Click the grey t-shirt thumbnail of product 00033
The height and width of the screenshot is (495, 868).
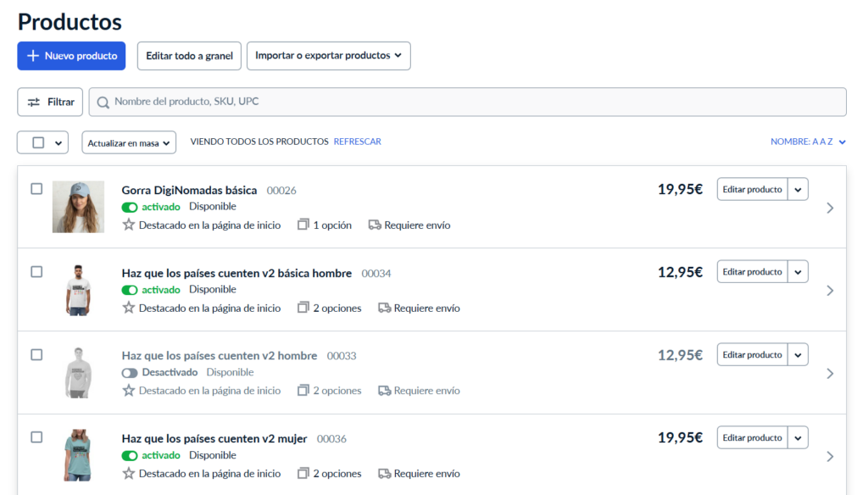pyautogui.click(x=78, y=373)
